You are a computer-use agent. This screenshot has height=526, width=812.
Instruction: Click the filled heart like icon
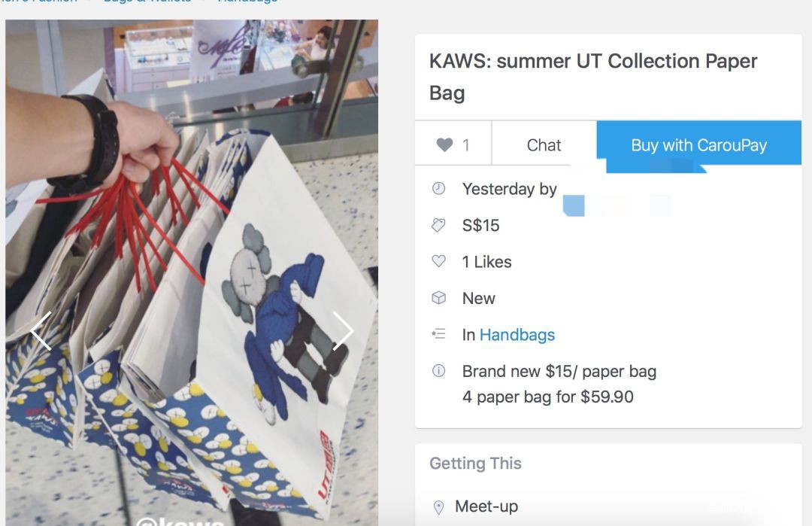[x=444, y=144]
